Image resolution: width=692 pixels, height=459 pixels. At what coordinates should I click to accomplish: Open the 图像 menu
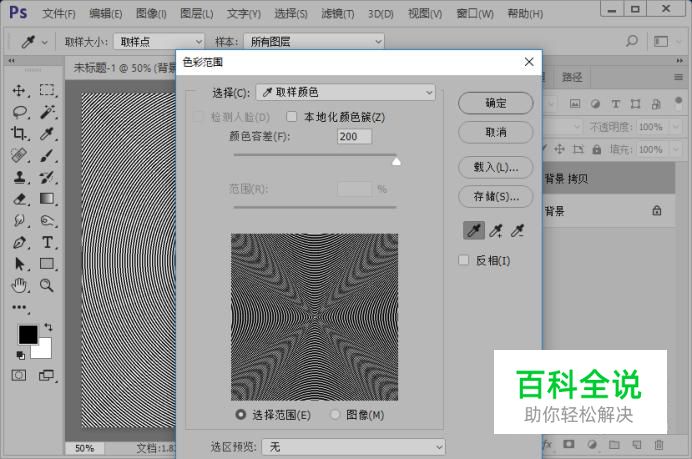pyautogui.click(x=151, y=14)
